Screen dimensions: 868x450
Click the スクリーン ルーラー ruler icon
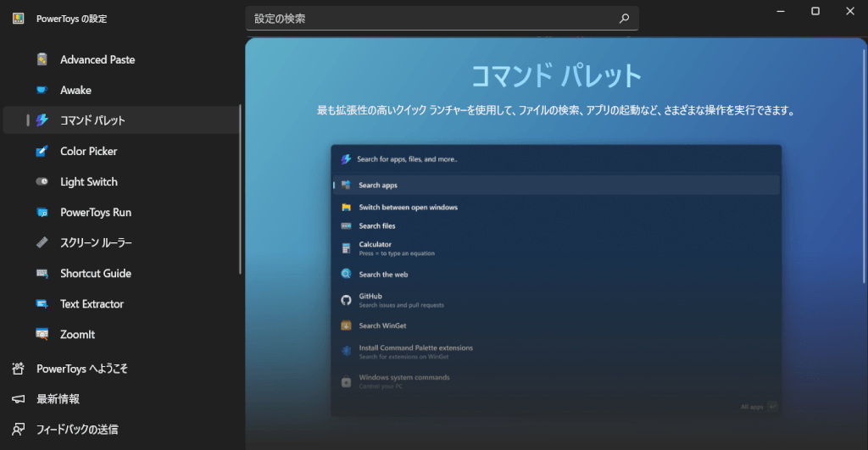42,242
